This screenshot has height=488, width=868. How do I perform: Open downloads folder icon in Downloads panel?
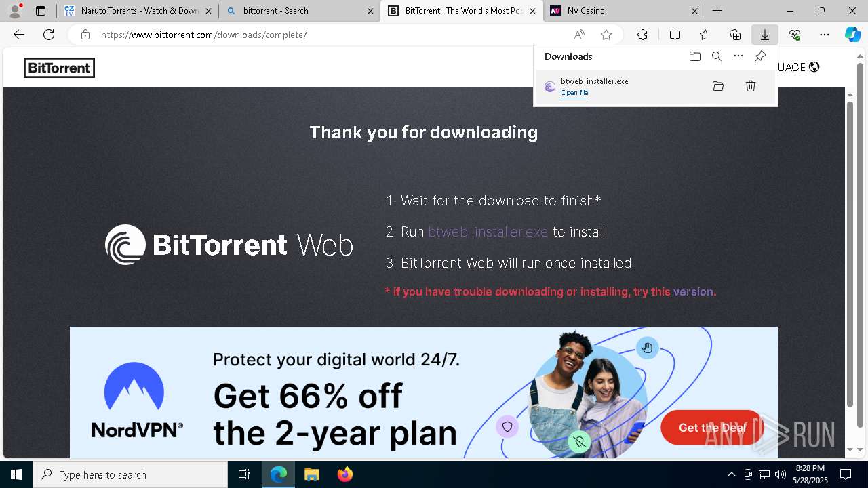coord(694,56)
